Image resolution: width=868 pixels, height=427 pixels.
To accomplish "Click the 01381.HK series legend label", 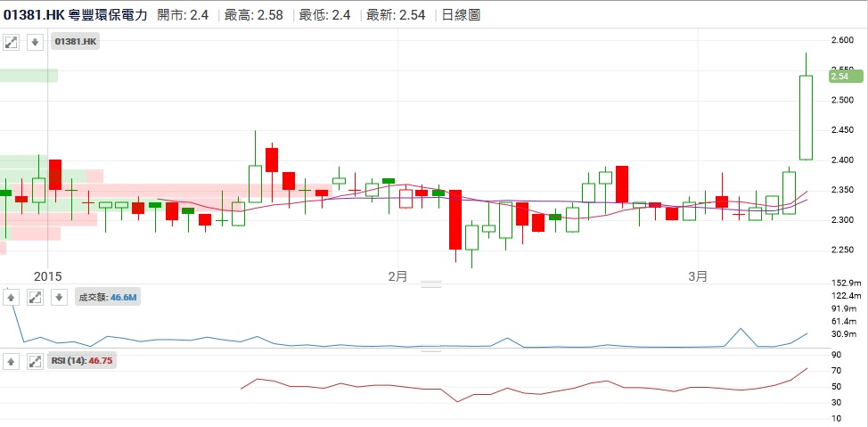I will tap(77, 42).
